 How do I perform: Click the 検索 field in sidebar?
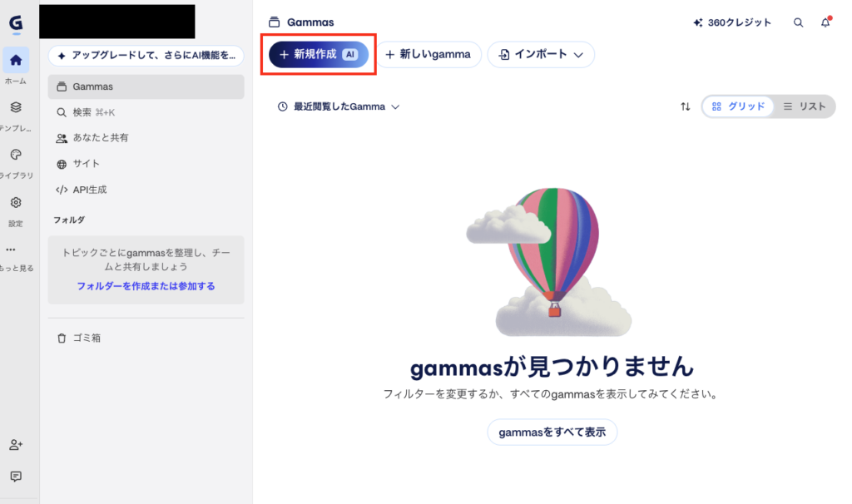coord(146,112)
